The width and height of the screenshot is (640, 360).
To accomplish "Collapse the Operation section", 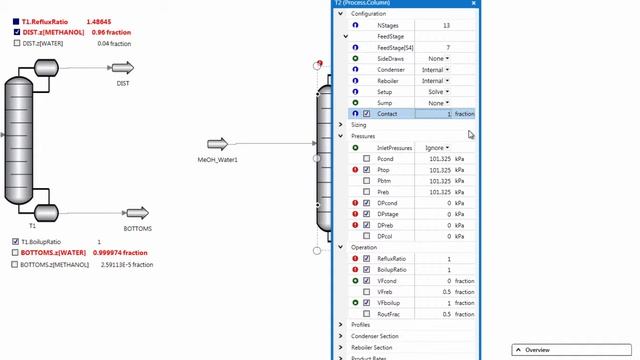I will 340,247.
